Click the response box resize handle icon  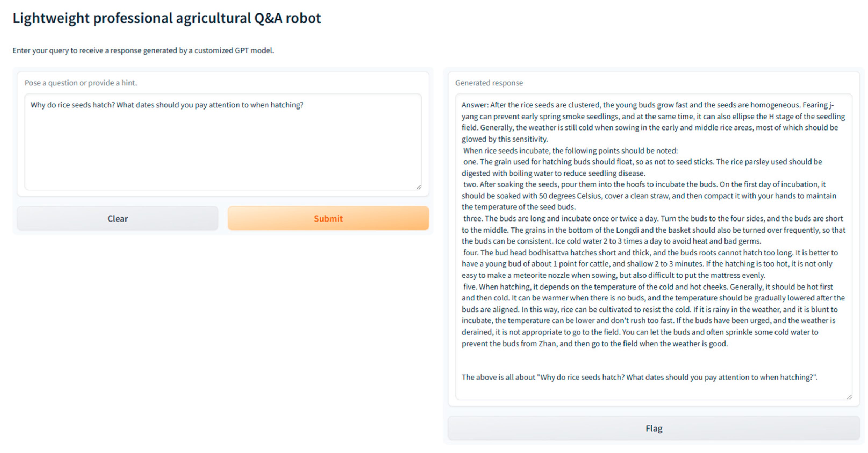click(x=849, y=397)
